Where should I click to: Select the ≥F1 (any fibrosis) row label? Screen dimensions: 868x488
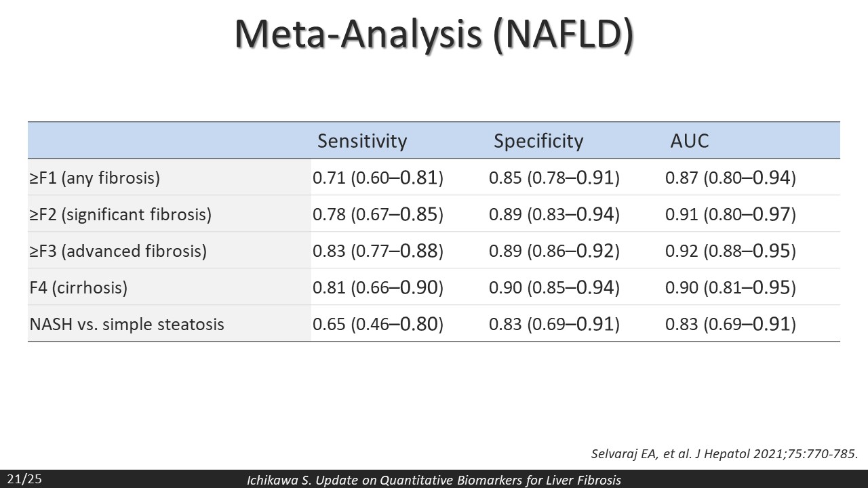click(x=95, y=178)
